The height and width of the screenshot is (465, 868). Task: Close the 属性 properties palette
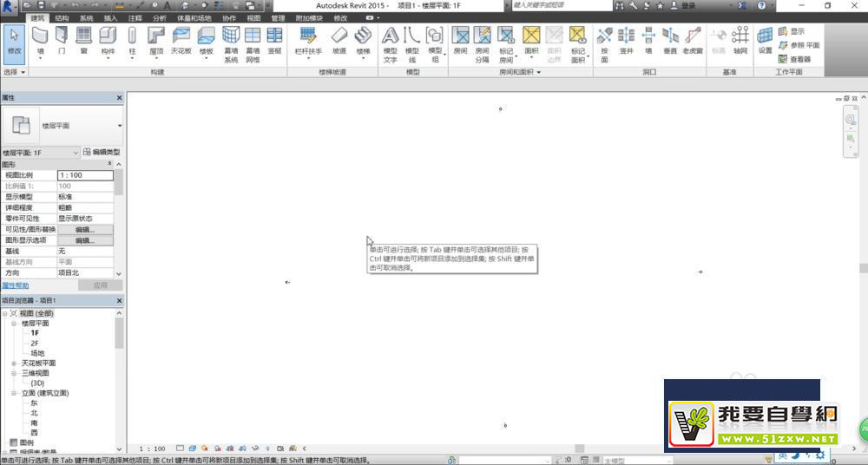120,97
